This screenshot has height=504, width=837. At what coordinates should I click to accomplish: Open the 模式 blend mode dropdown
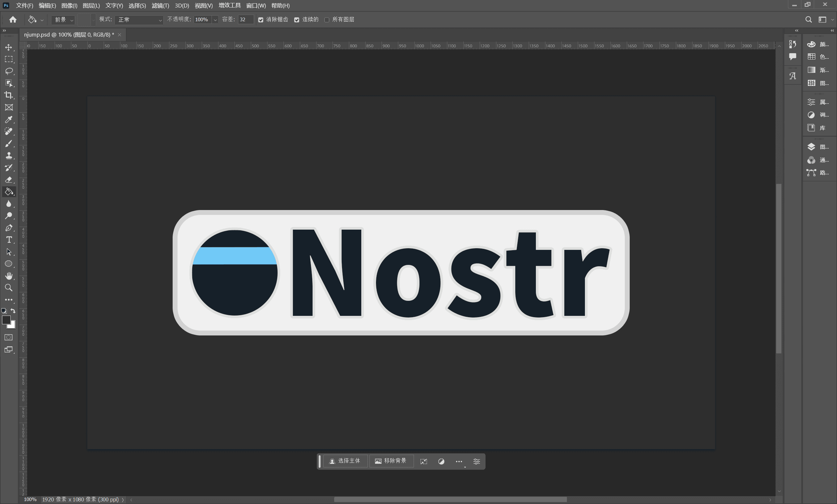(139, 20)
